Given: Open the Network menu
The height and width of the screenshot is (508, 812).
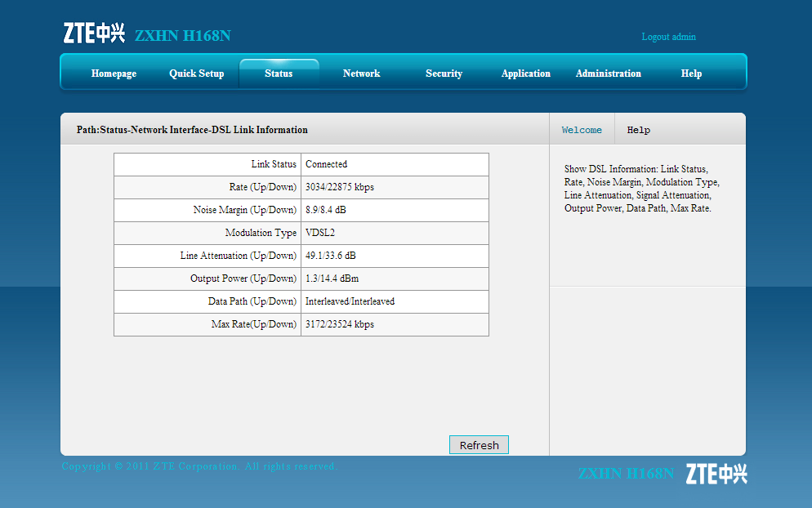Looking at the screenshot, I should pyautogui.click(x=361, y=74).
